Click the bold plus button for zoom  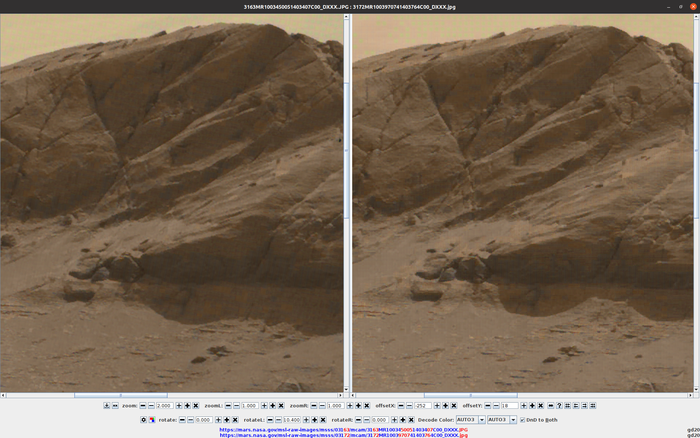pos(188,405)
